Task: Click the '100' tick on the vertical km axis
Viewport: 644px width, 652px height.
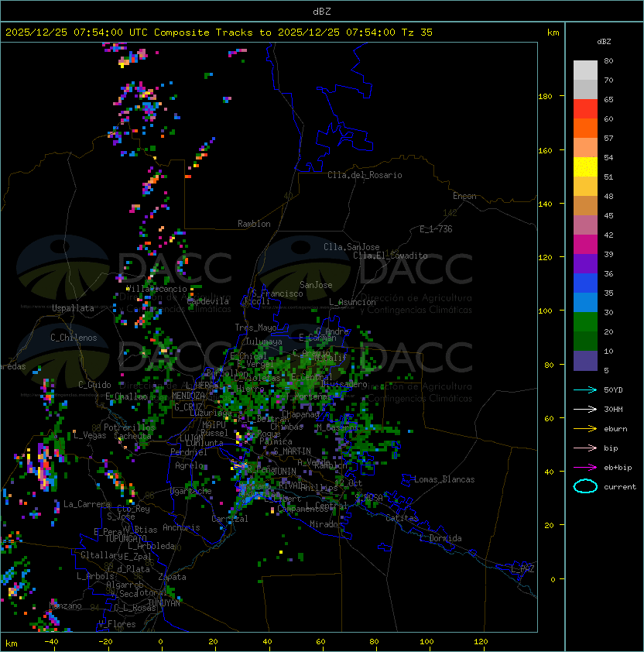Action: click(545, 311)
